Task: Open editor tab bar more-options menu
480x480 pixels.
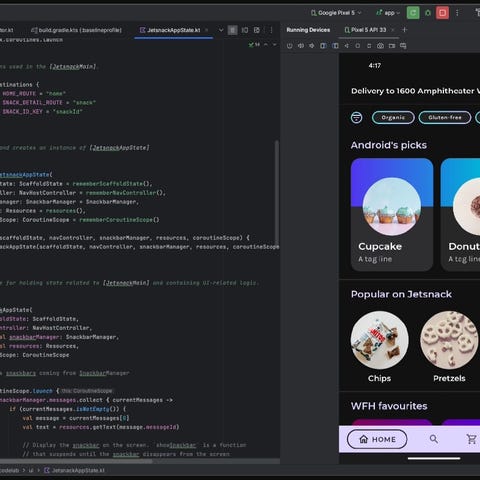Action: point(271,30)
